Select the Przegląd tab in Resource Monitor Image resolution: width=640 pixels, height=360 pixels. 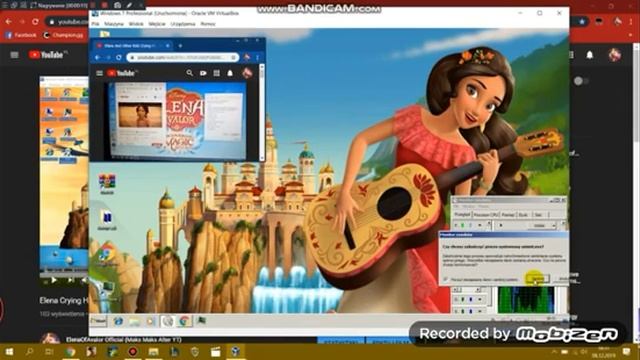(x=462, y=214)
